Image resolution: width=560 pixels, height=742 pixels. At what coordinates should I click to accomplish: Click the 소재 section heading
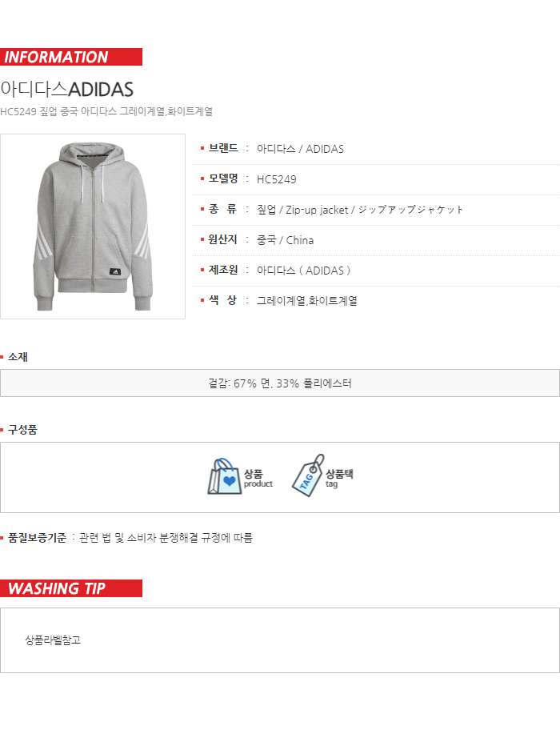point(18,357)
